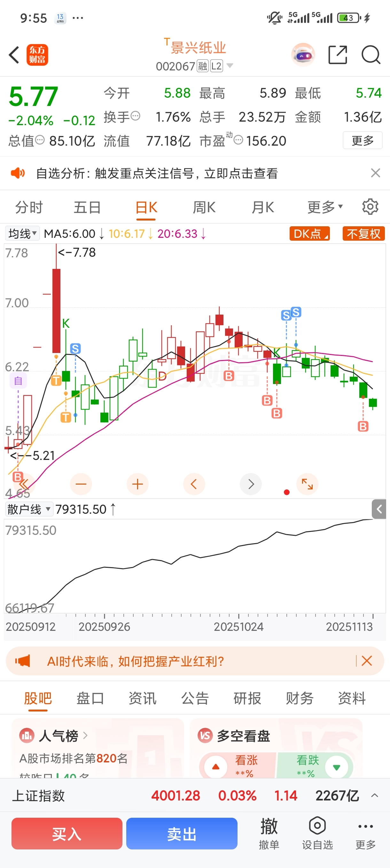Select the 日K tab
This screenshot has height=868, width=390.
coord(146,207)
